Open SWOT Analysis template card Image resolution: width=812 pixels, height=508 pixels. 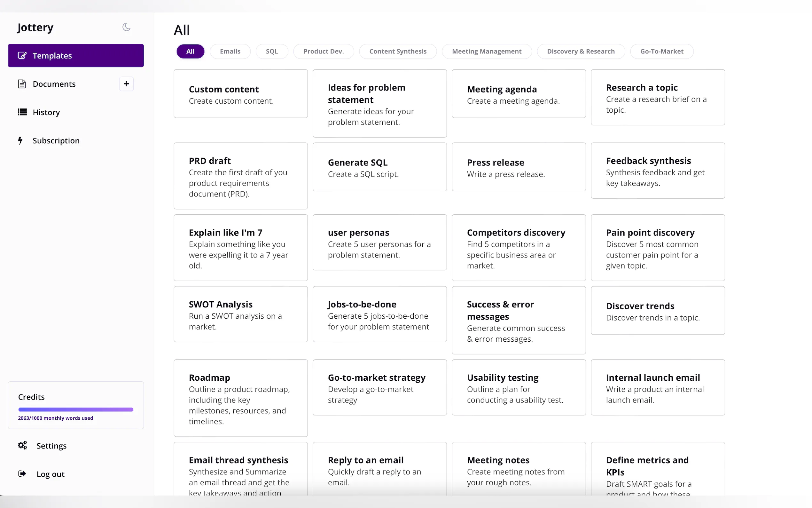click(240, 314)
